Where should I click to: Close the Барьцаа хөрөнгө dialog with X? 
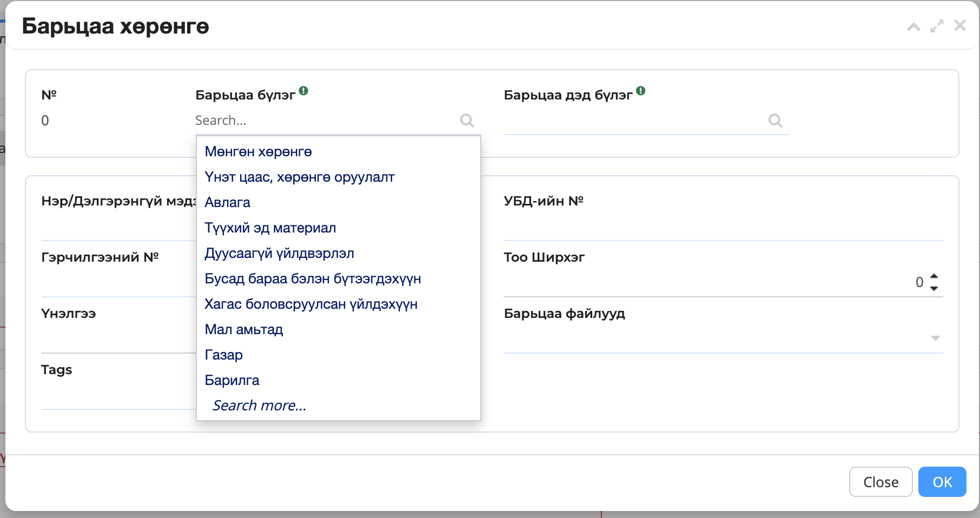point(960,25)
